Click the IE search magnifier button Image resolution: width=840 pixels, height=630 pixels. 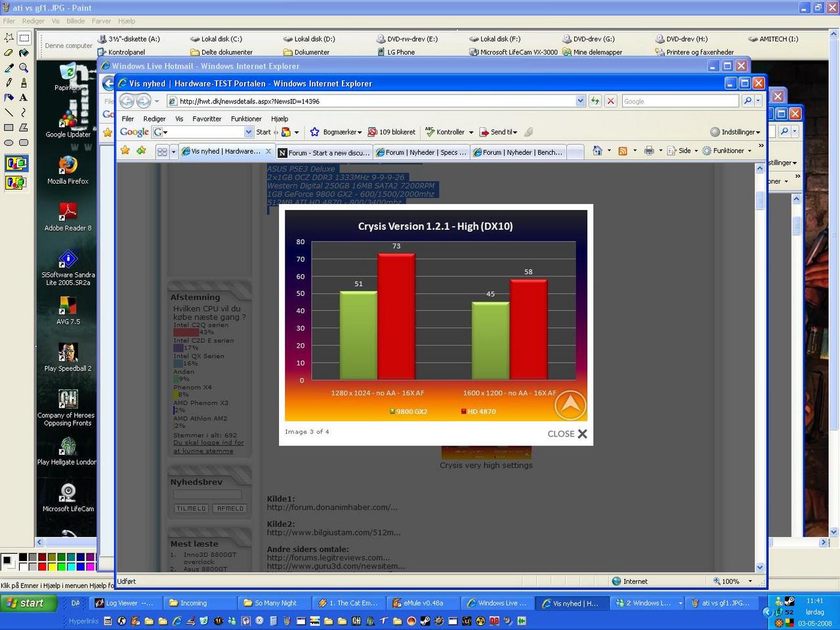pyautogui.click(x=747, y=101)
